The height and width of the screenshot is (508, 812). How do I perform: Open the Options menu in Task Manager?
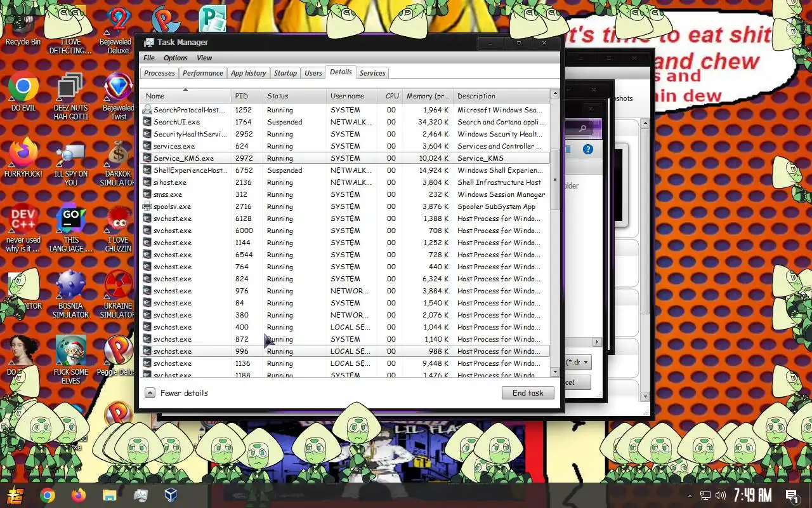click(x=176, y=58)
